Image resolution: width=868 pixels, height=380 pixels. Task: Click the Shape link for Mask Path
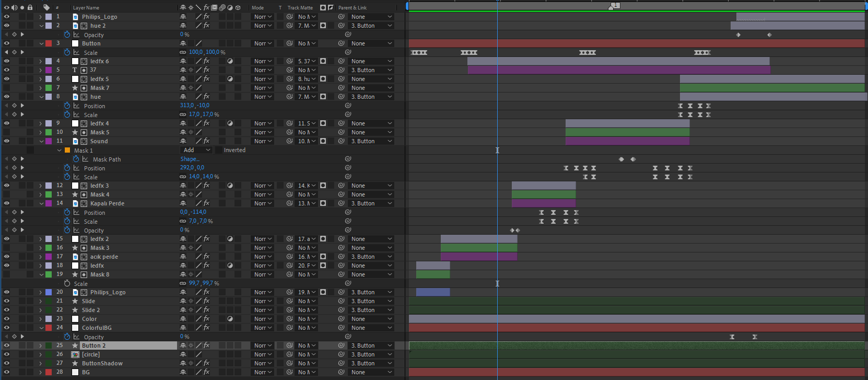(x=189, y=159)
